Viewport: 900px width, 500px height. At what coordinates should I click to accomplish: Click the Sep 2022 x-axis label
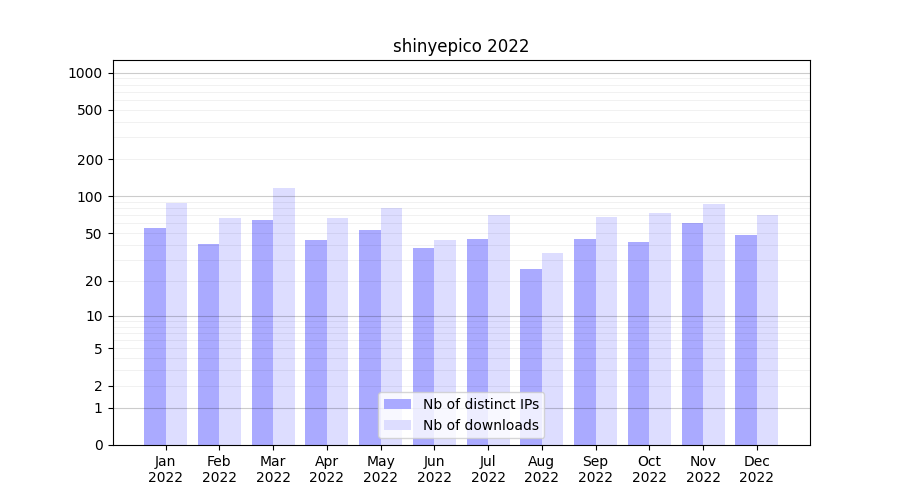[x=595, y=469]
